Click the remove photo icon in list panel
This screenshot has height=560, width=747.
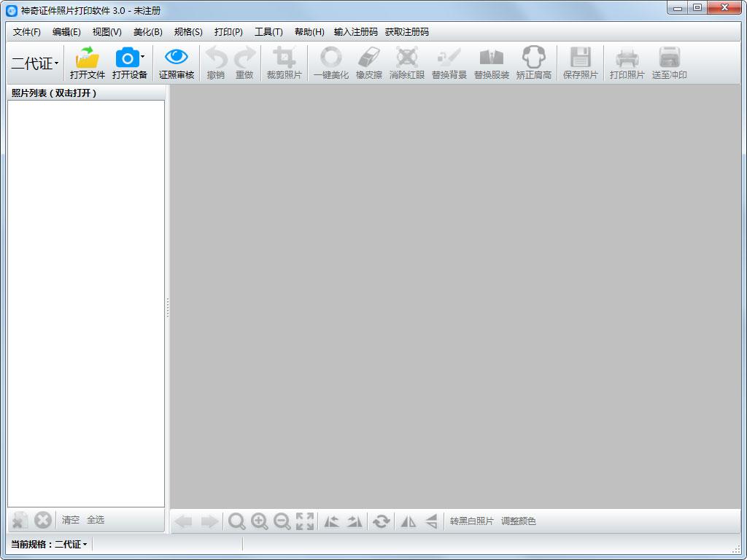(20, 520)
